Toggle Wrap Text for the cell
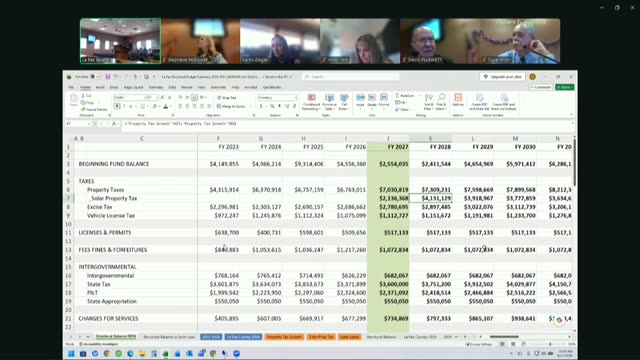This screenshot has width=640, height=360. (x=227, y=98)
